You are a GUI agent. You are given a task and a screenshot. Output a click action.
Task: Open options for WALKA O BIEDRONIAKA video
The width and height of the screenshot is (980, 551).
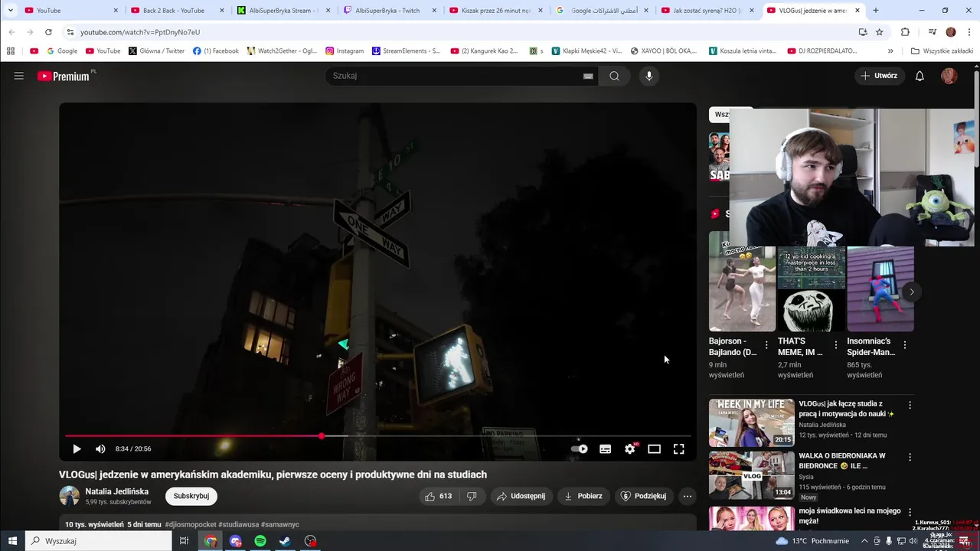point(910,457)
